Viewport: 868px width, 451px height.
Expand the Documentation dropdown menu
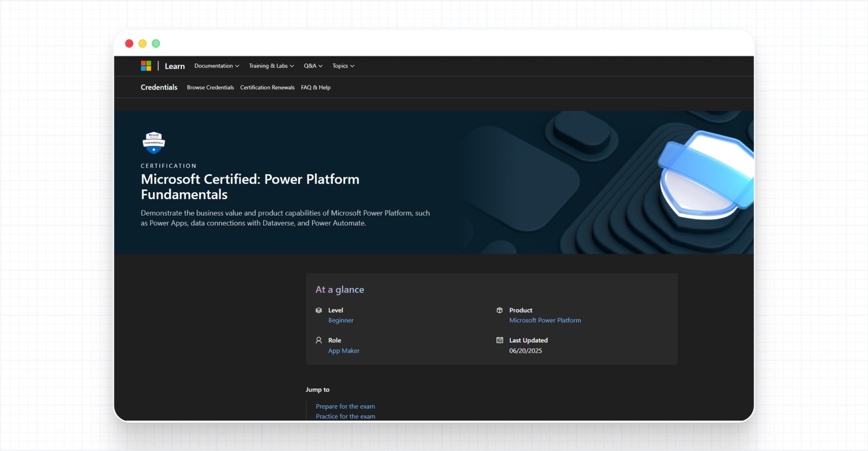[x=217, y=66]
